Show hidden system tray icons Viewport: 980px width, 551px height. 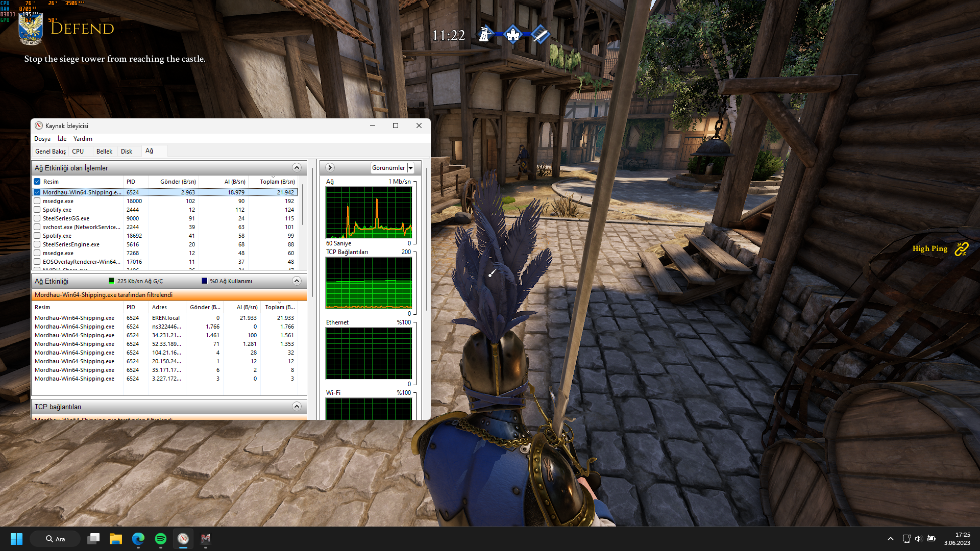pyautogui.click(x=890, y=539)
